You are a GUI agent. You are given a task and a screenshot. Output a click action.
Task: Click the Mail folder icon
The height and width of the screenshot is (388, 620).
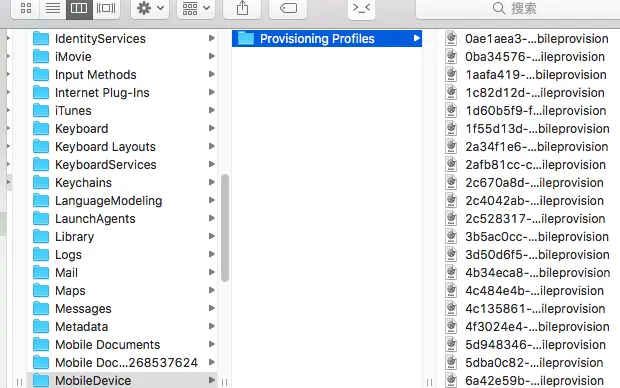[x=41, y=273]
